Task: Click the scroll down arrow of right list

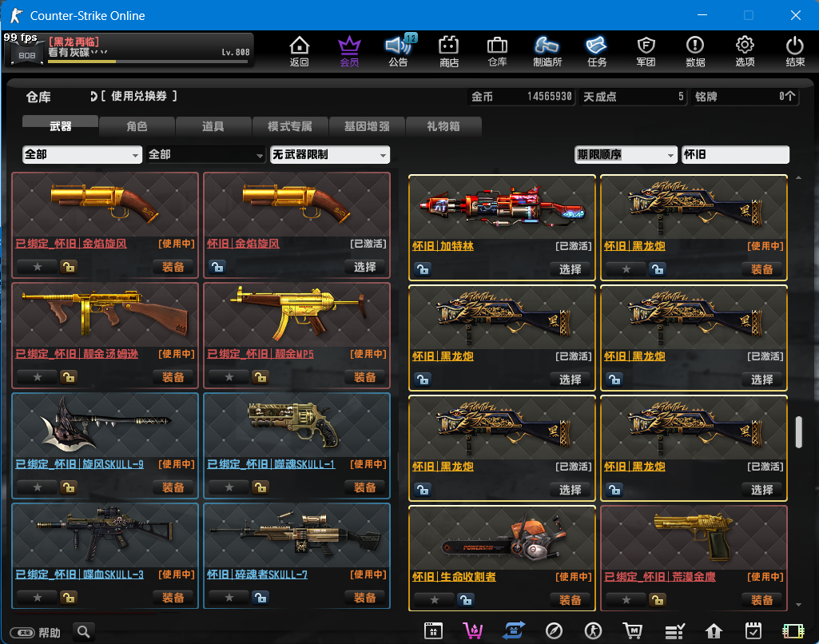Action: coord(798,605)
